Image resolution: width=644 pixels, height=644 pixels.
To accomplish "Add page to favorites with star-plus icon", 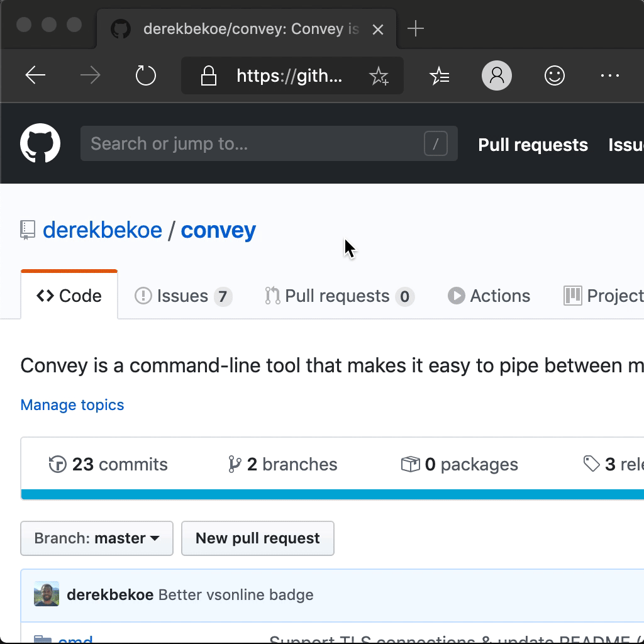I will coord(378,76).
